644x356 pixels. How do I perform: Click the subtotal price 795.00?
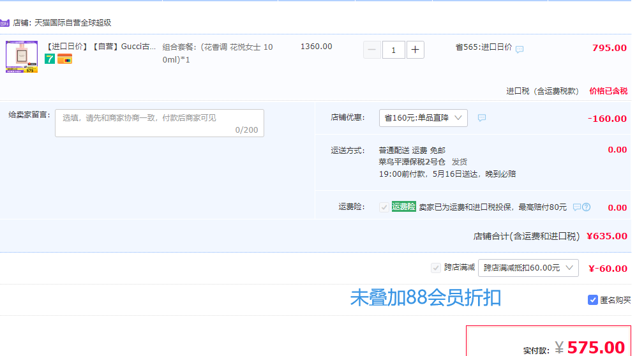610,48
